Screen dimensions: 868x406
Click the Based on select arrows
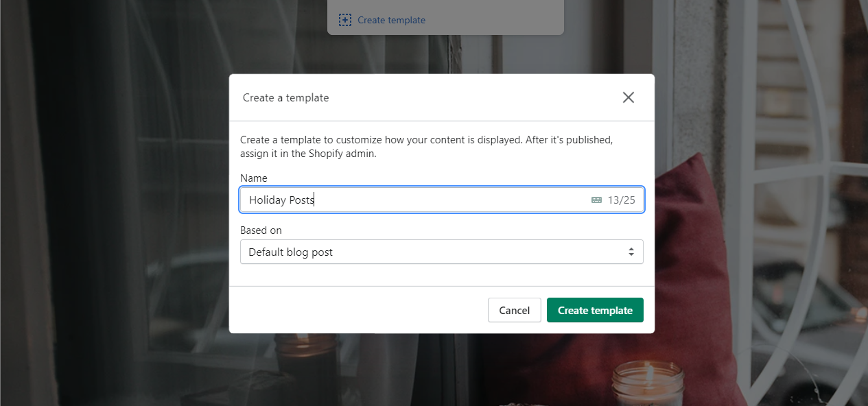tap(631, 252)
